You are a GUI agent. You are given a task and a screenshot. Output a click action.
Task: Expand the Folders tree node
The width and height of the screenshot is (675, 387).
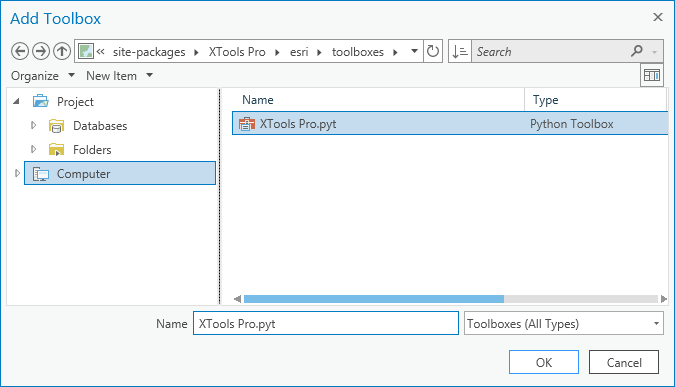34,149
